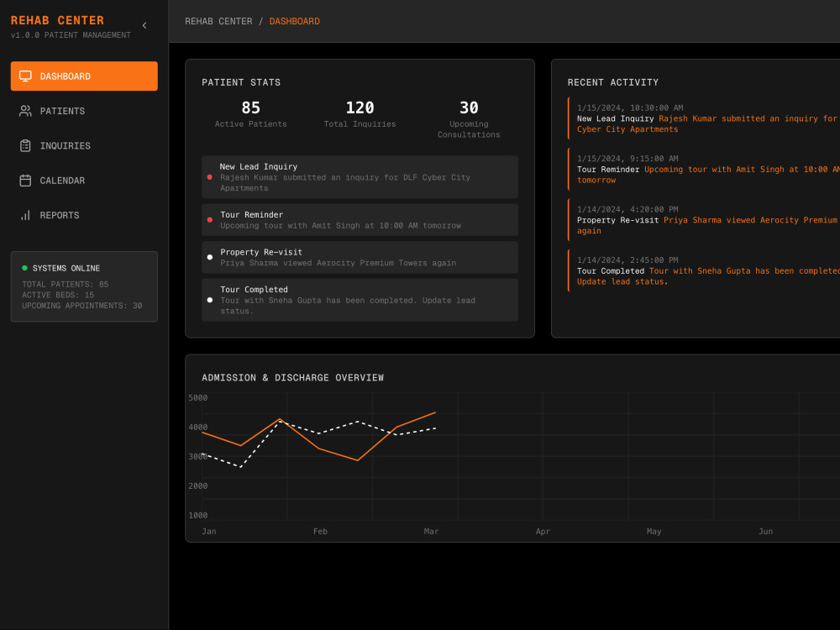The height and width of the screenshot is (630, 840).
Task: Click red dot beside Tour Reminder
Action: tap(209, 219)
